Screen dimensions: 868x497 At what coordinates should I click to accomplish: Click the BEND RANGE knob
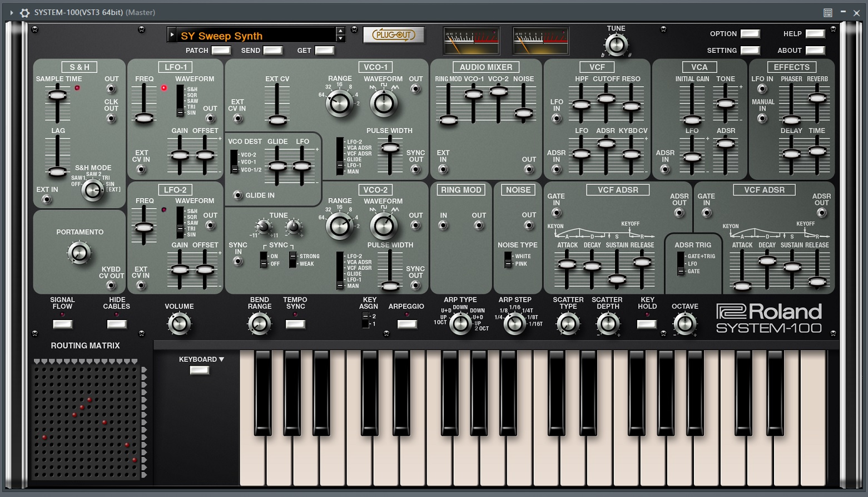click(x=259, y=324)
